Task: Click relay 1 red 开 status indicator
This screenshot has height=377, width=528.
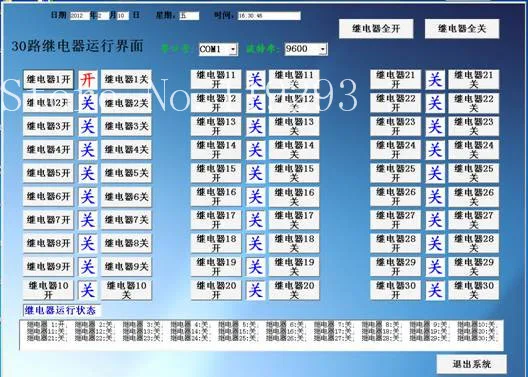Action: [88, 80]
